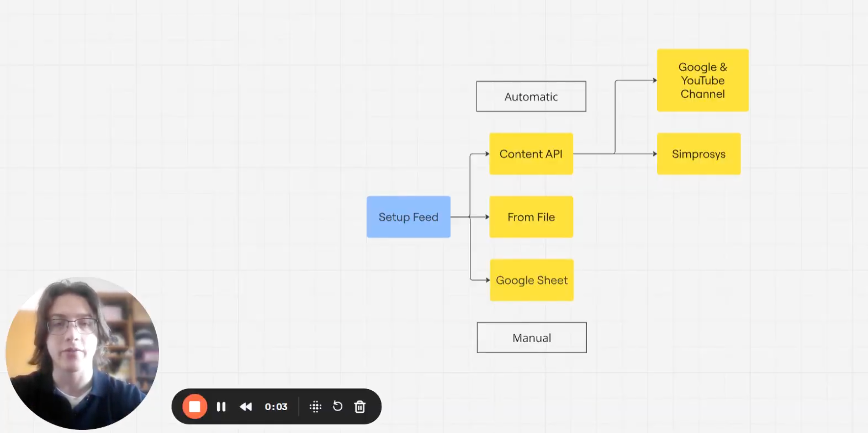
Task: Click arrow pointing into Google & YouTube box
Action: tap(655, 80)
